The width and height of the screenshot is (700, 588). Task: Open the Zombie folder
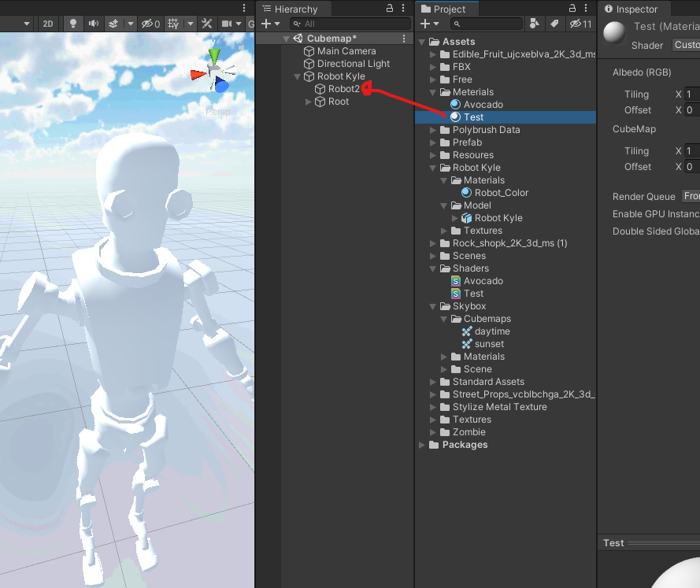point(462,432)
